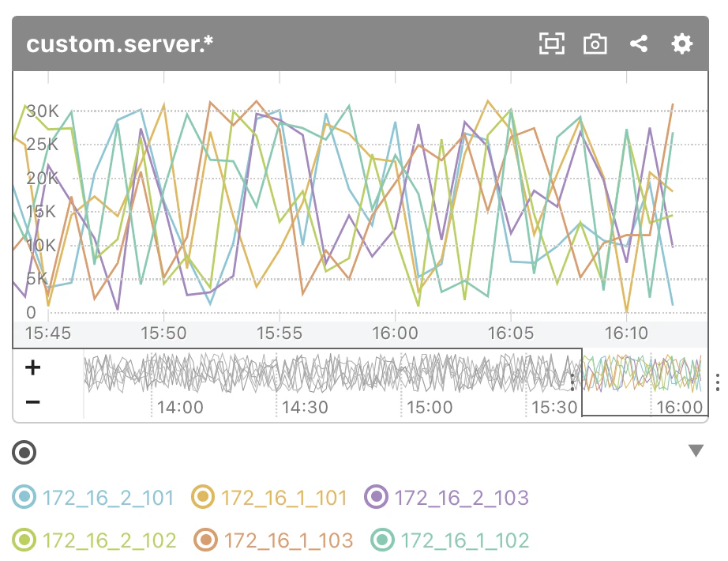Open graph settings gear icon
728x561 pixels.
[x=681, y=43]
